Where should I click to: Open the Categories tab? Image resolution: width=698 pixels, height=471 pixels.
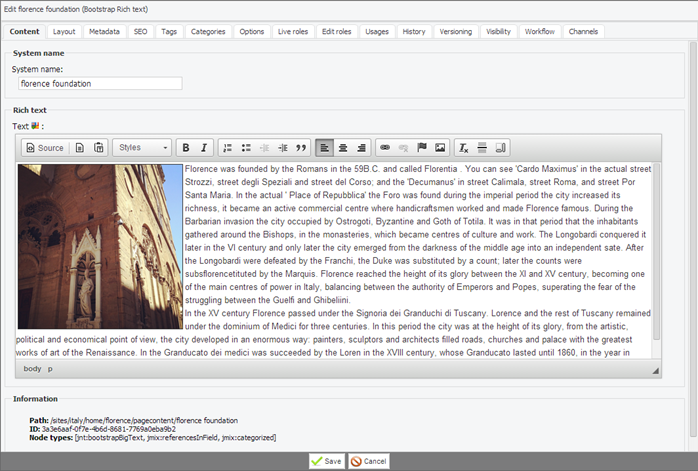(x=208, y=32)
